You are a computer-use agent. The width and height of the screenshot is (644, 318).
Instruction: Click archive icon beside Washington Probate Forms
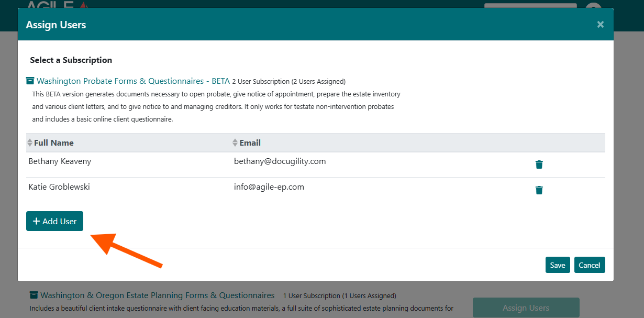(x=30, y=81)
